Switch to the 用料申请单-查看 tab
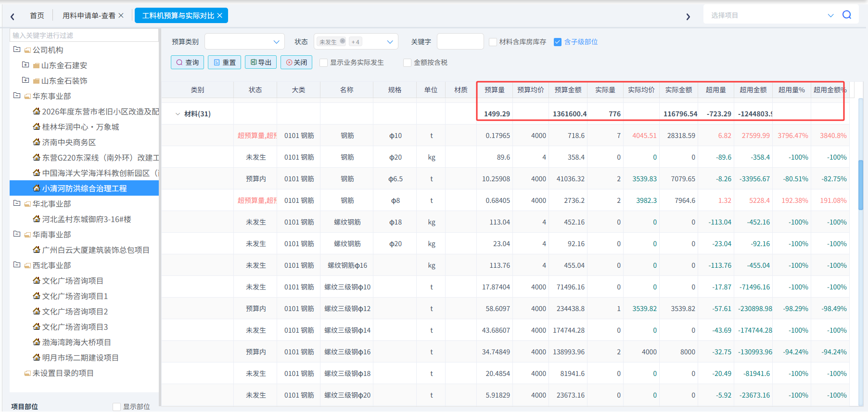868x412 pixels. [89, 15]
